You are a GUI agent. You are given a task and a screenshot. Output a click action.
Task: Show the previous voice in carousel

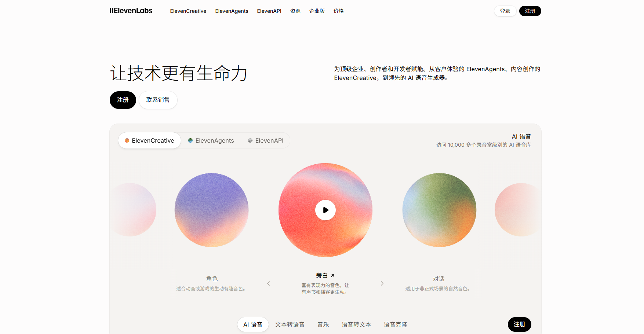[269, 283]
